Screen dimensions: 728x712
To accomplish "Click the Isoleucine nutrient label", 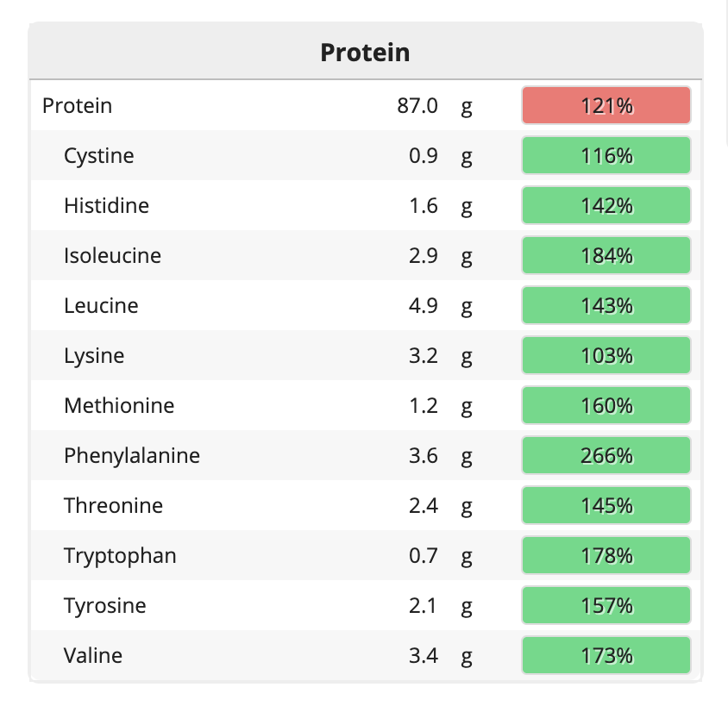I will (x=113, y=255).
